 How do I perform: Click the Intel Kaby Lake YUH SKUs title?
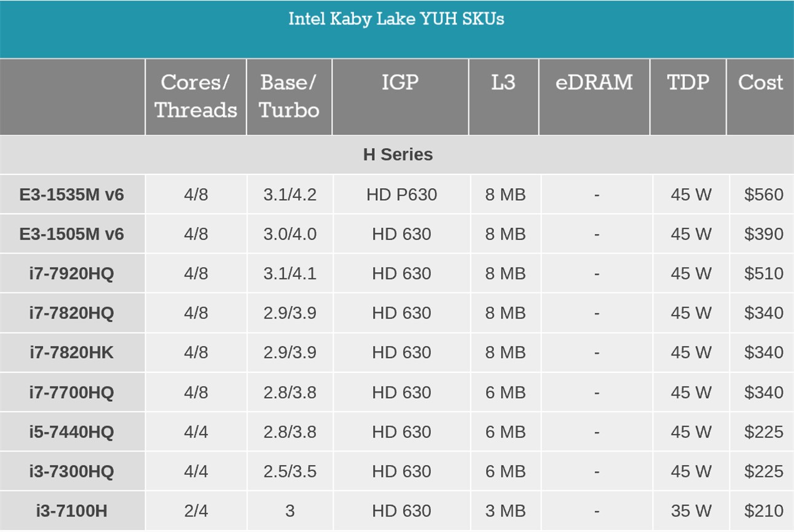coord(396,19)
